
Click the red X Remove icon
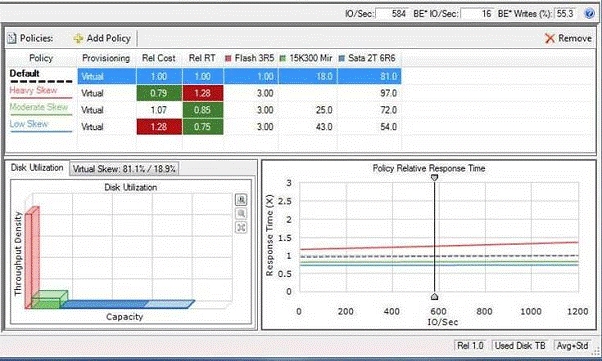pyautogui.click(x=550, y=38)
